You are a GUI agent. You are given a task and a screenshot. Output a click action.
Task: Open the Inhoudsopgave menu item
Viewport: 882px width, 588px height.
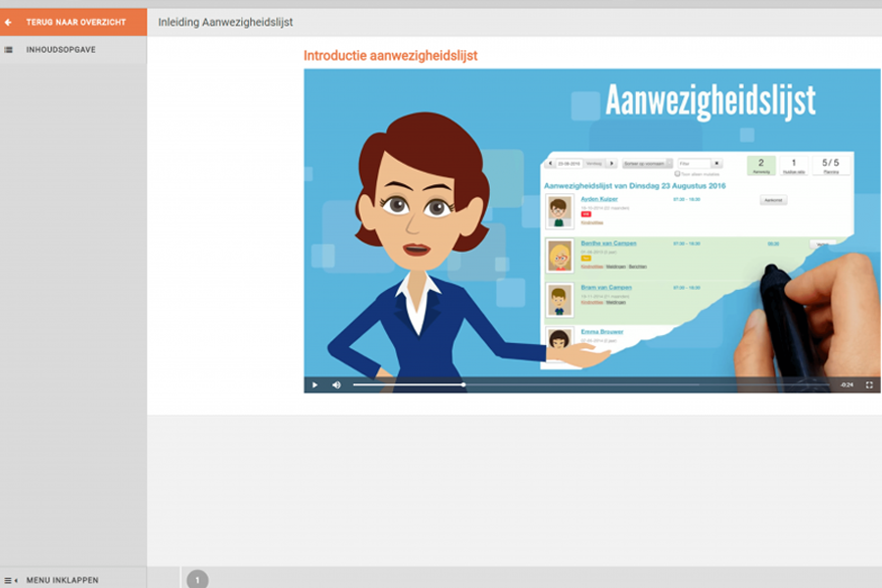point(61,49)
